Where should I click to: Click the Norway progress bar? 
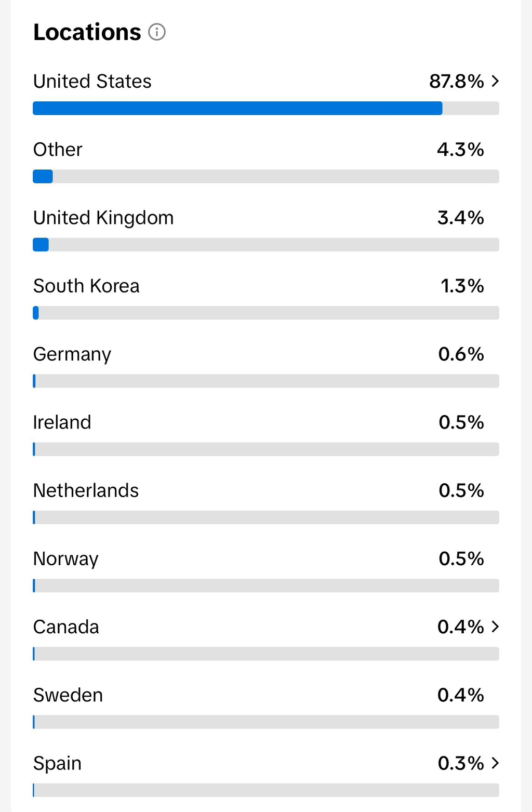[x=265, y=585]
